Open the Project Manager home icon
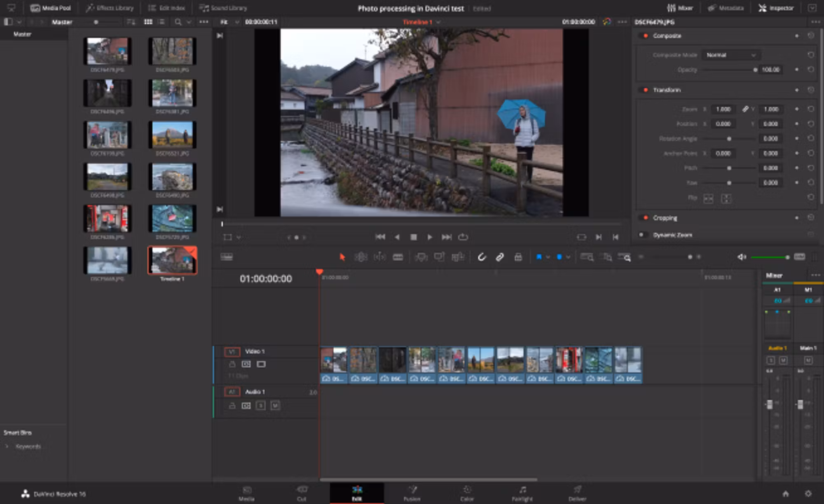824x504 pixels. (x=786, y=493)
